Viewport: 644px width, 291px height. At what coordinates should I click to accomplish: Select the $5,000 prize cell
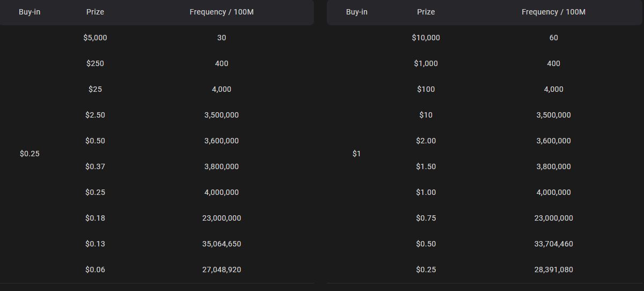pos(95,38)
